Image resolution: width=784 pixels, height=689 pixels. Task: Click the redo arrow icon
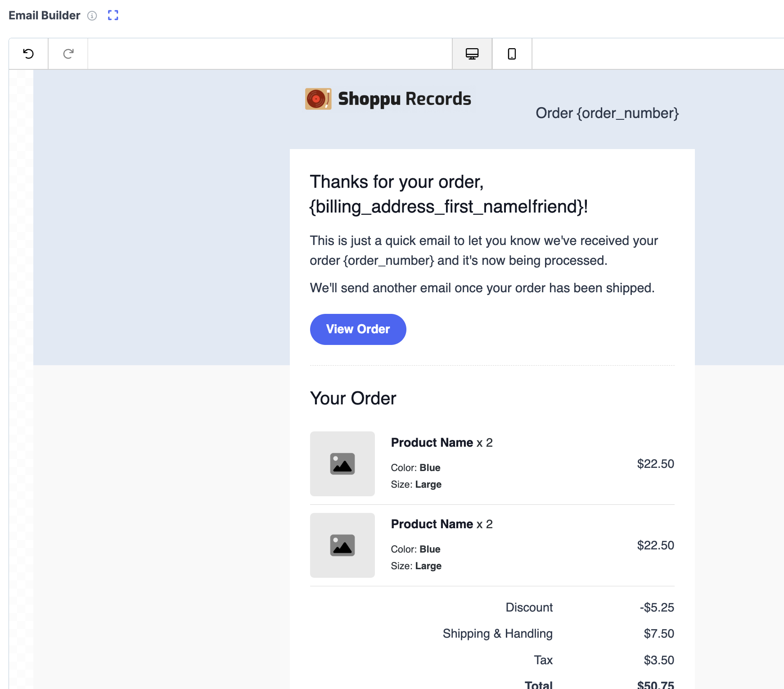tap(68, 54)
